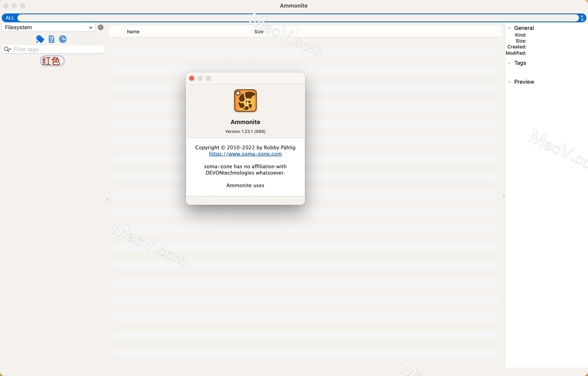Open the soma-zone.com link

pos(245,154)
